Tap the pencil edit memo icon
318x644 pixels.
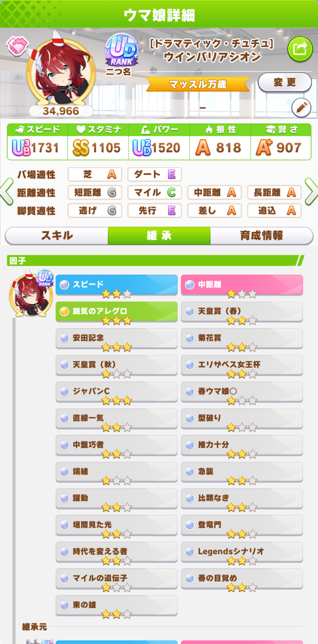pyautogui.click(x=301, y=107)
